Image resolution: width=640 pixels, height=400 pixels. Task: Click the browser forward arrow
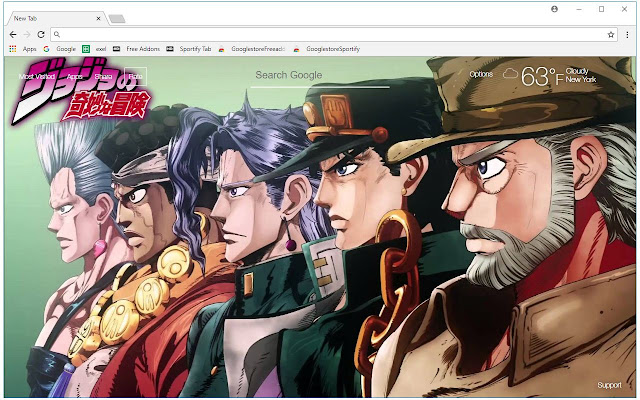tap(27, 35)
